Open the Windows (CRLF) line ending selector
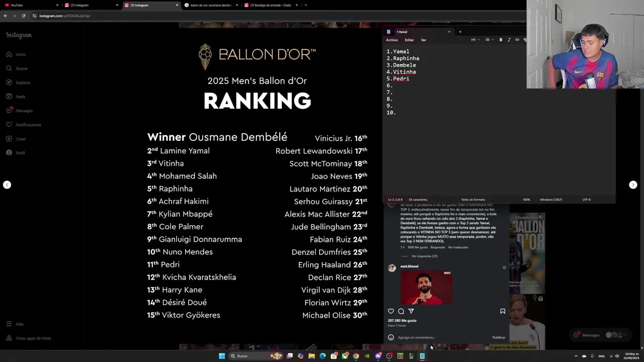Image resolution: width=644 pixels, height=362 pixels. (x=551, y=200)
